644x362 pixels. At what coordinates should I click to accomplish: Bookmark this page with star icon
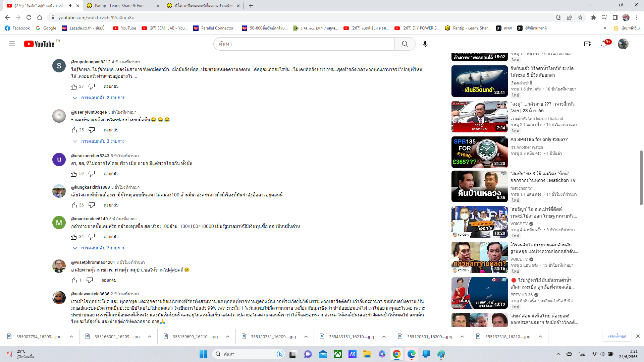[580, 17]
